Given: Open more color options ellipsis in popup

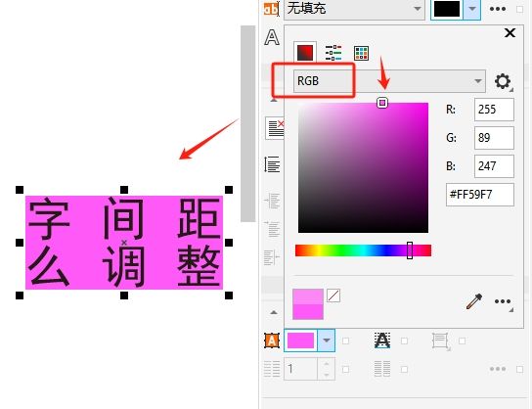Looking at the screenshot, I should click(x=503, y=301).
